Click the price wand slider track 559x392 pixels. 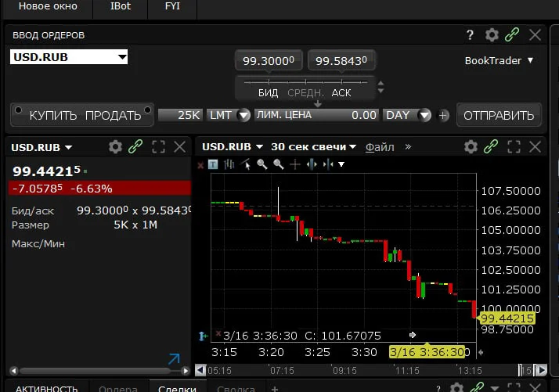(305, 82)
